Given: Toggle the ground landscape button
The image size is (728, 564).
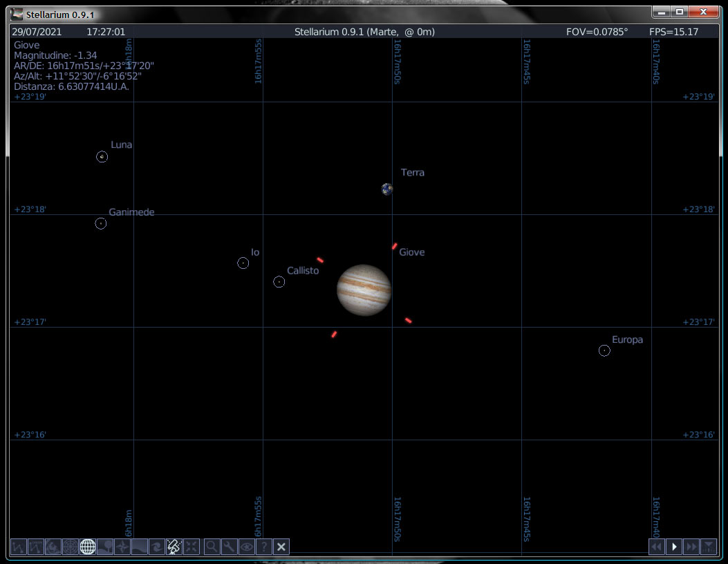Looking at the screenshot, I should click(x=105, y=546).
